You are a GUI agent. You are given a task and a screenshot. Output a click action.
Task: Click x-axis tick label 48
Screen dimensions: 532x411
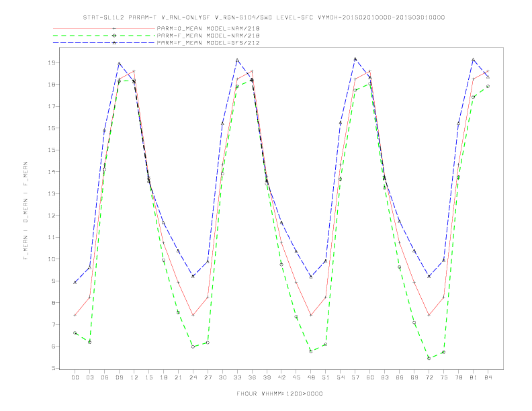click(311, 377)
